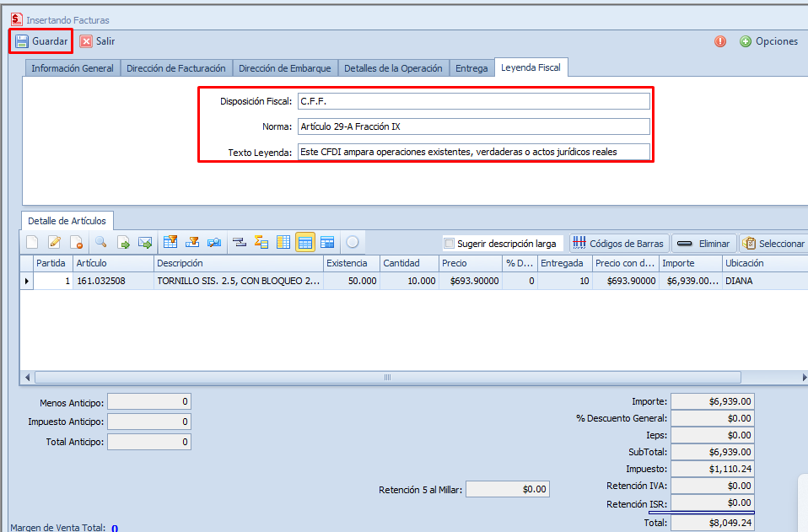Click the Guardar save icon
This screenshot has width=808, height=532.
[22, 41]
